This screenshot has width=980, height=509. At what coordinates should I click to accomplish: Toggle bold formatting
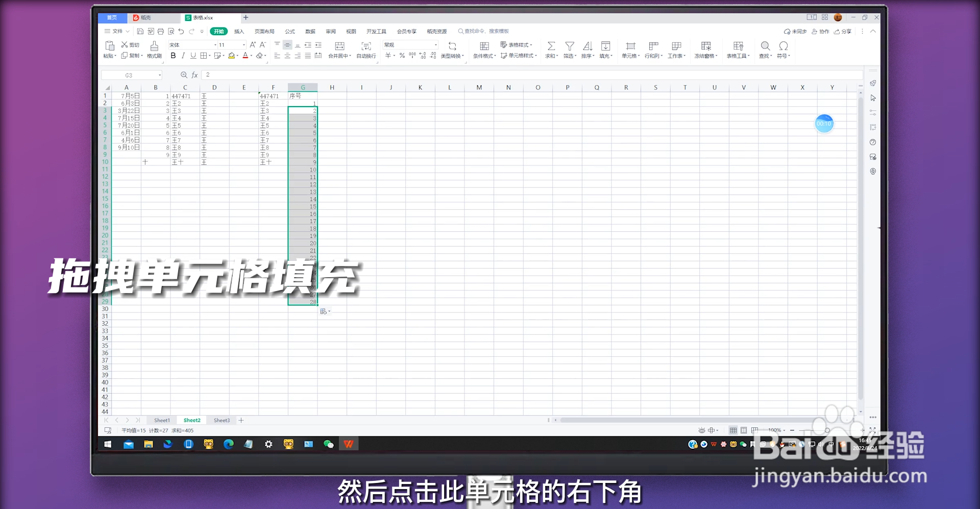pos(173,56)
